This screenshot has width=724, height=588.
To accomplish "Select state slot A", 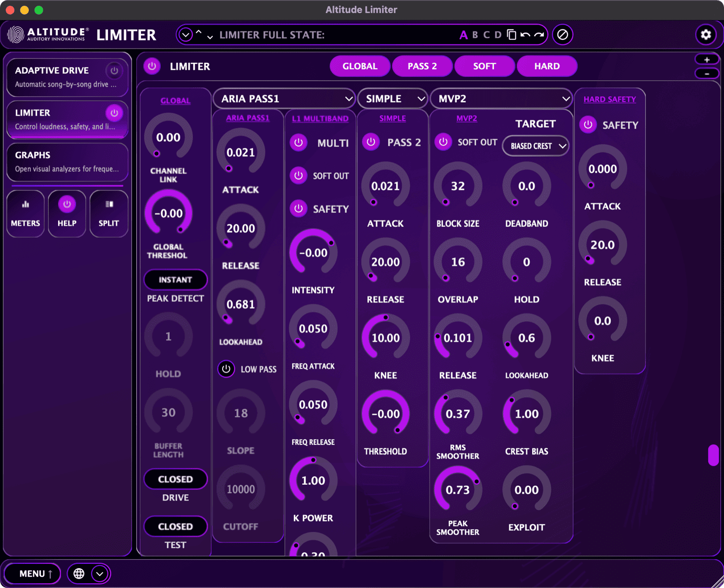I will tap(464, 35).
